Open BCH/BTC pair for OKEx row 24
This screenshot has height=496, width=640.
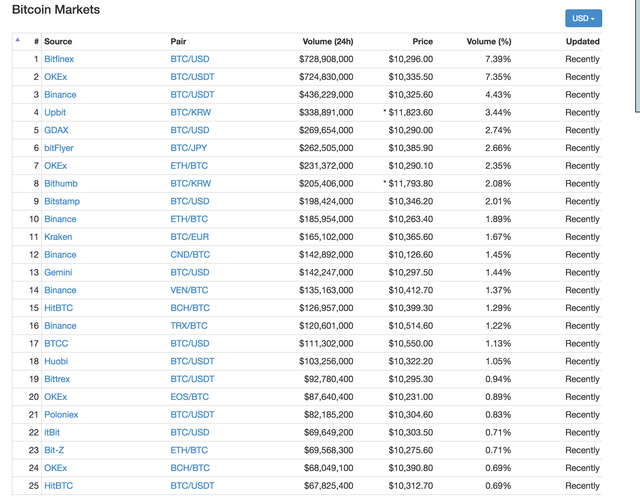coord(190,468)
